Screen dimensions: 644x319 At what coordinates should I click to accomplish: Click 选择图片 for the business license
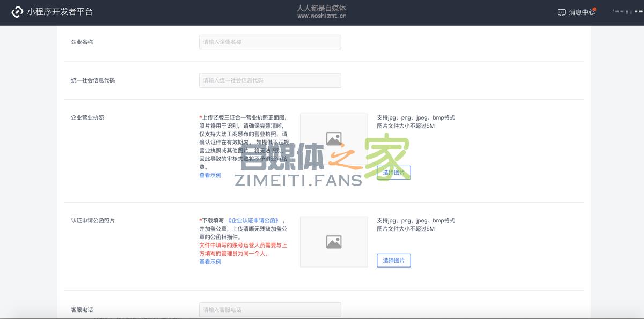point(393,173)
